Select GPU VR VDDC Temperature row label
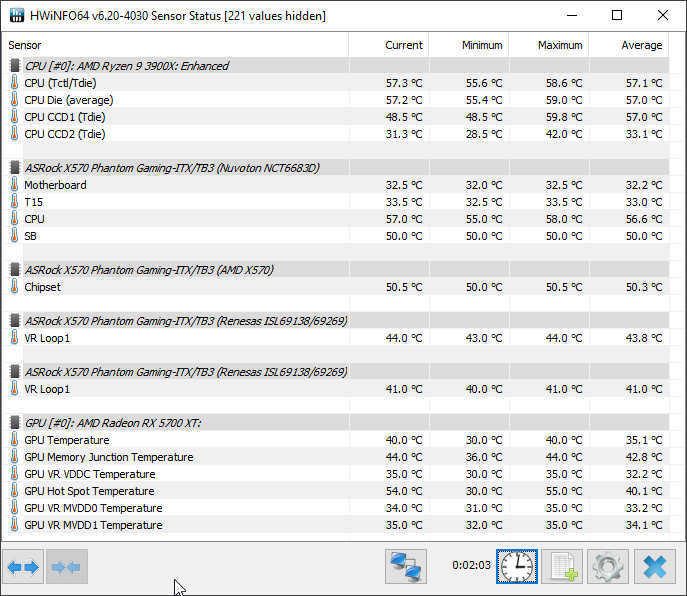Image resolution: width=687 pixels, height=596 pixels. 90,474
